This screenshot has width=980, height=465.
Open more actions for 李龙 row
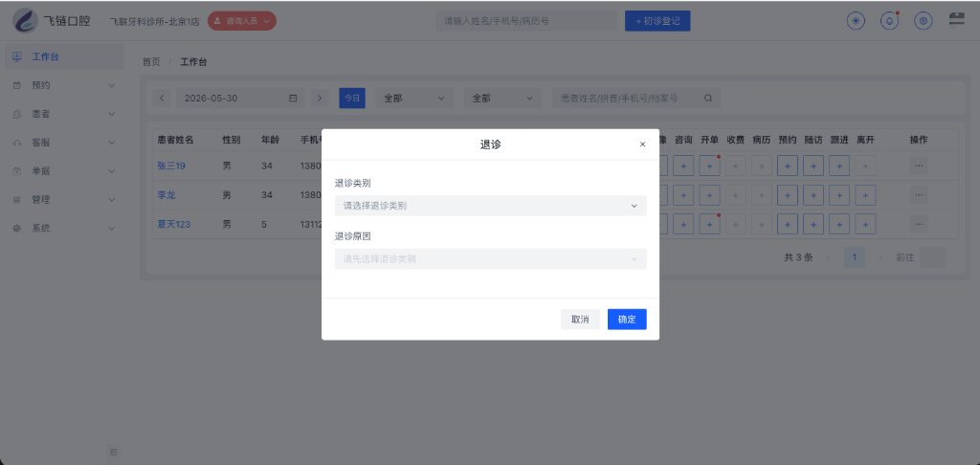(919, 195)
